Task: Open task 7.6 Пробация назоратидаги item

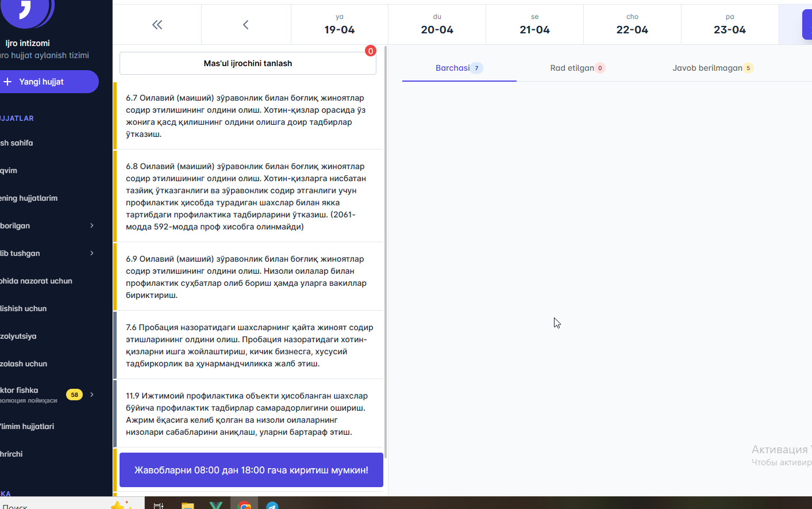Action: point(248,345)
